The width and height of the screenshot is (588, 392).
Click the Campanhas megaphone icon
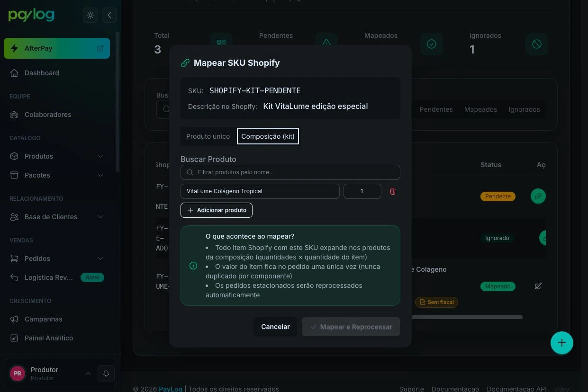point(15,319)
